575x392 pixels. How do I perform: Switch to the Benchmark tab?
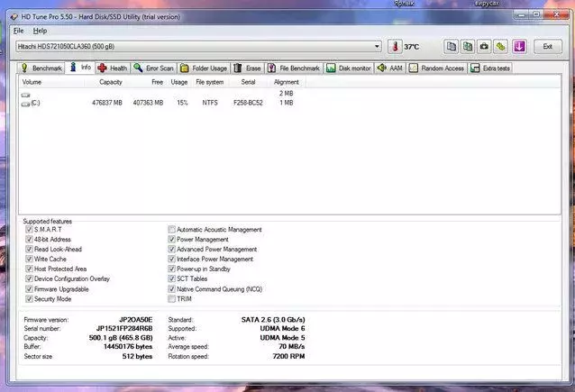point(41,68)
